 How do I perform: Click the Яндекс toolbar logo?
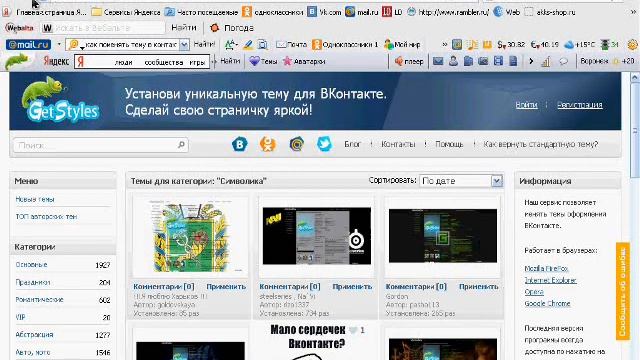(x=56, y=62)
